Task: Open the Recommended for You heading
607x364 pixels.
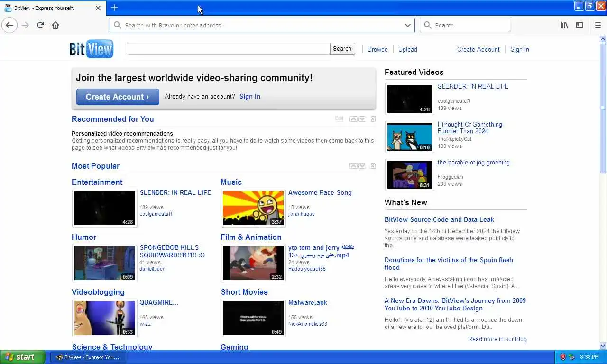Action: click(x=113, y=119)
